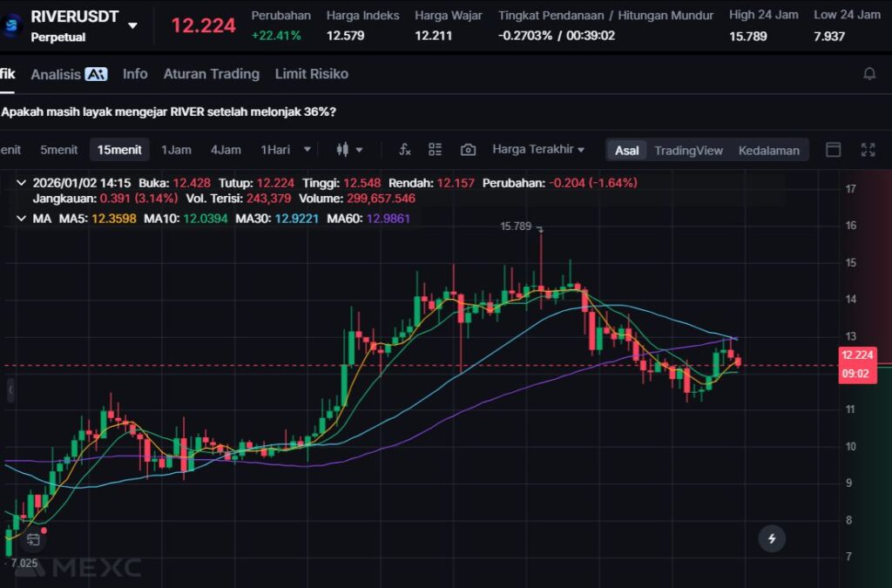892x588 pixels.
Task: Open the fx indicators menu
Action: pyautogui.click(x=404, y=150)
